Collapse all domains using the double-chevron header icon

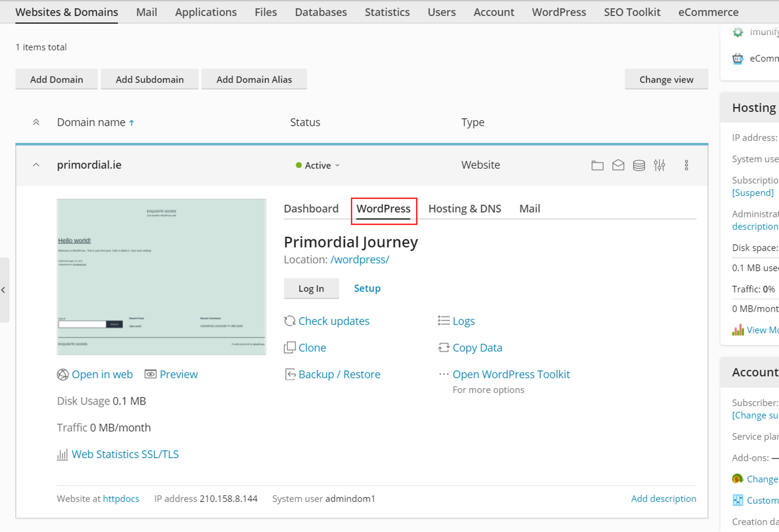coord(36,122)
